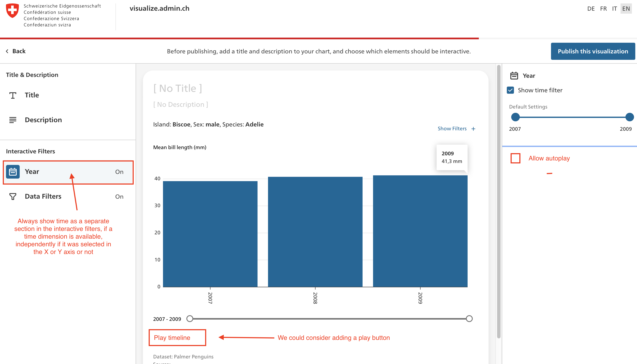Screen dimensions: 637x364
Task: Click the Year calendar icon in right panel
Action: pyautogui.click(x=514, y=75)
